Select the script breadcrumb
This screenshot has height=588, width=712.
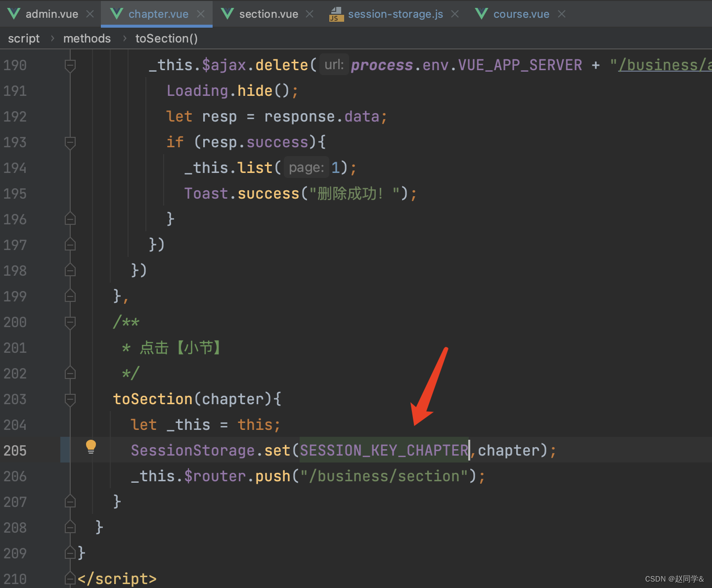24,39
